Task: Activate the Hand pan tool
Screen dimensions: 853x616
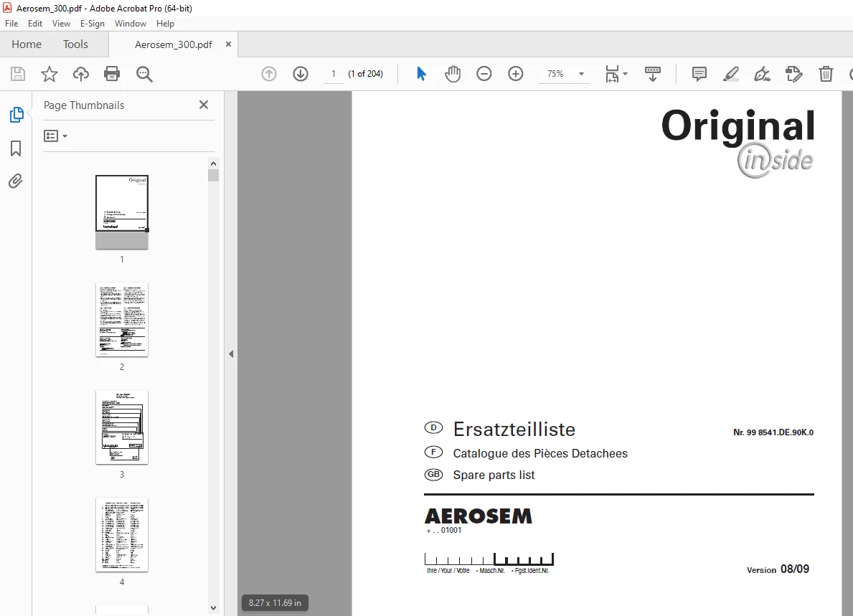Action: point(452,74)
